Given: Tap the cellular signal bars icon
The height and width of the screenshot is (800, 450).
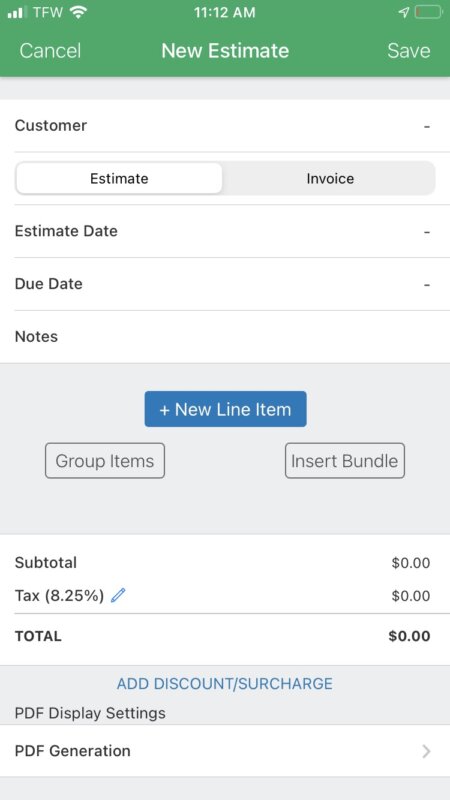Looking at the screenshot, I should coord(17,13).
